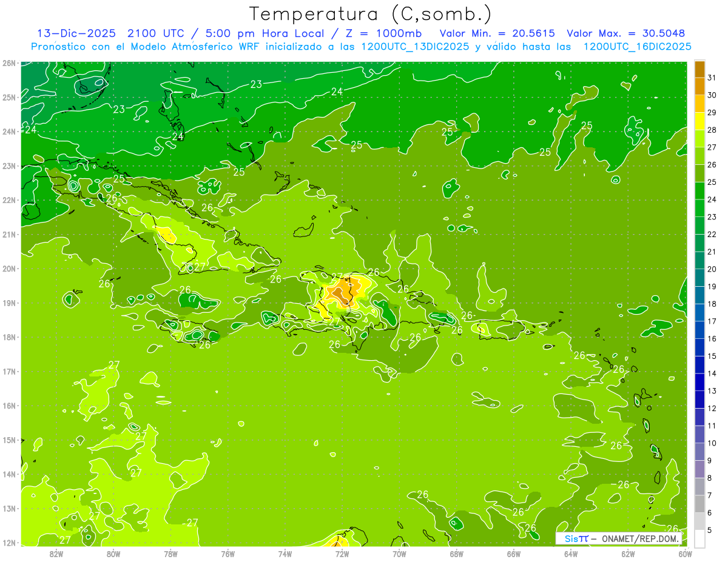The height and width of the screenshot is (562, 728).
Task: Click legend value 31 on the color scale
Action: pyautogui.click(x=712, y=77)
